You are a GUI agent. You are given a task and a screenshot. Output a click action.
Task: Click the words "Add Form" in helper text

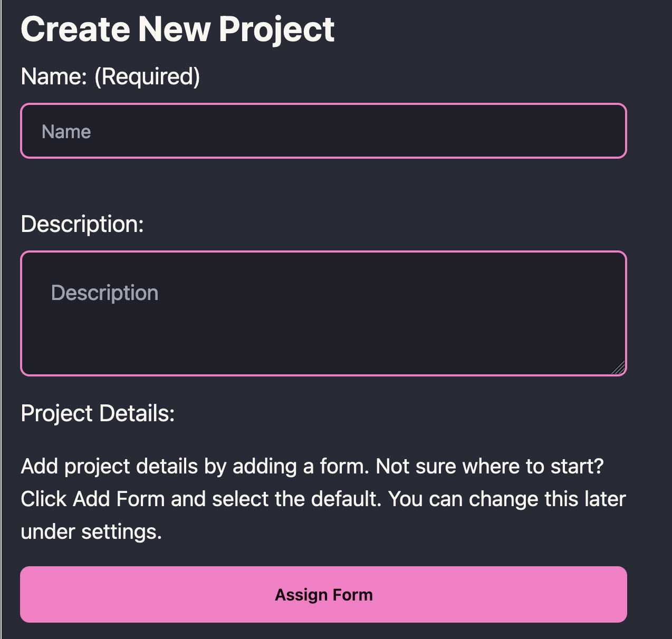pyautogui.click(x=119, y=499)
